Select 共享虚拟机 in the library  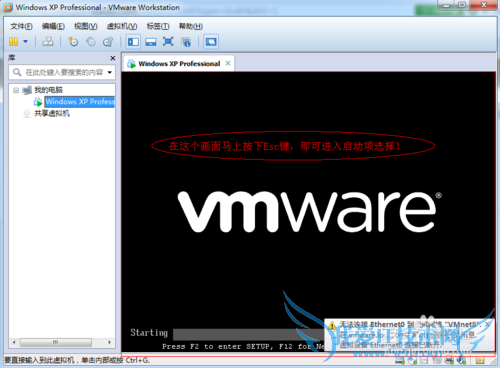click(52, 113)
